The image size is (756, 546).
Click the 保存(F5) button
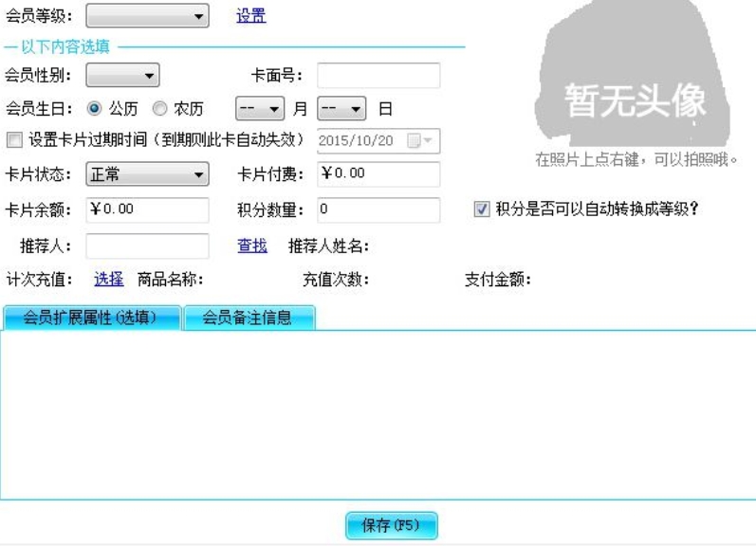[392, 525]
